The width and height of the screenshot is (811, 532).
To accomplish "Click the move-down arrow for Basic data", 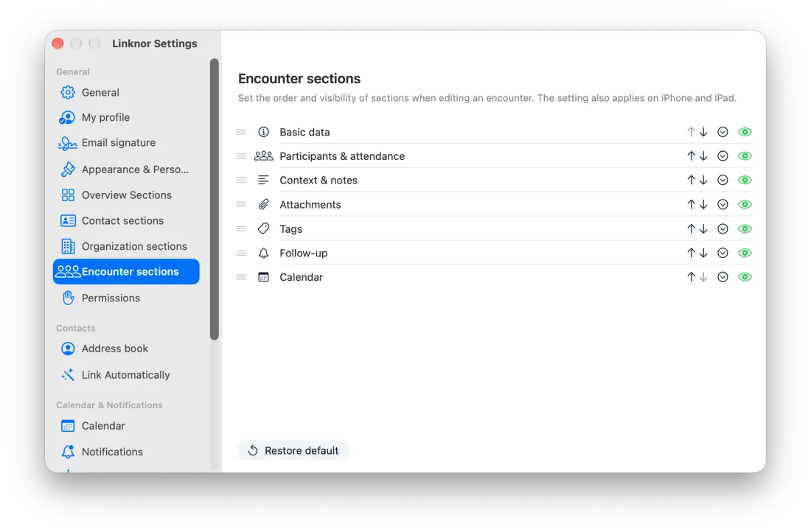I will 703,133.
